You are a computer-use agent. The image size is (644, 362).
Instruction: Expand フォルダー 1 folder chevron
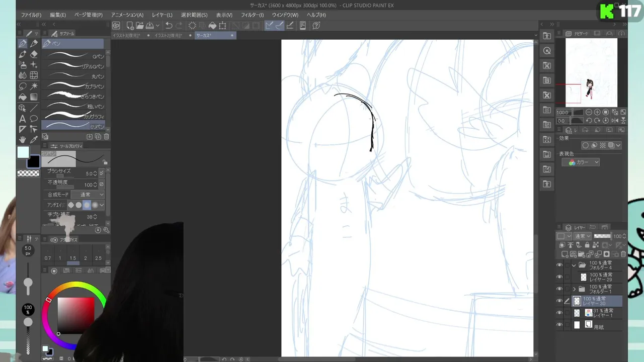(574, 289)
